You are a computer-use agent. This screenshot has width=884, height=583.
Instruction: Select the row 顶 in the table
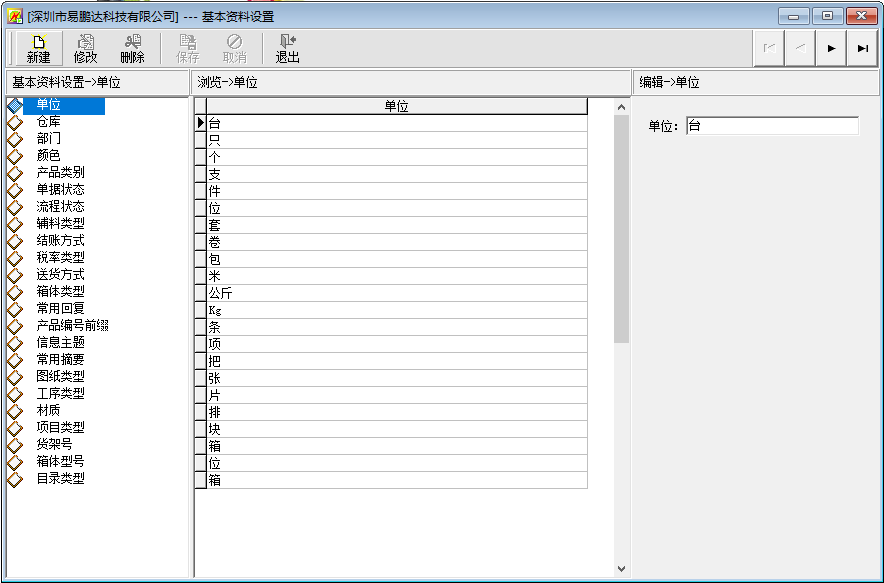click(397, 344)
